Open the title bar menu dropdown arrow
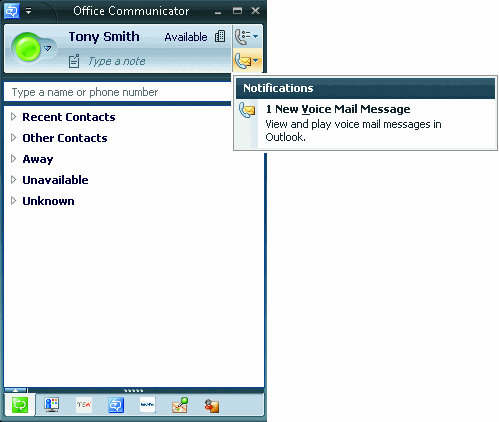The height and width of the screenshot is (422, 499). (x=29, y=11)
